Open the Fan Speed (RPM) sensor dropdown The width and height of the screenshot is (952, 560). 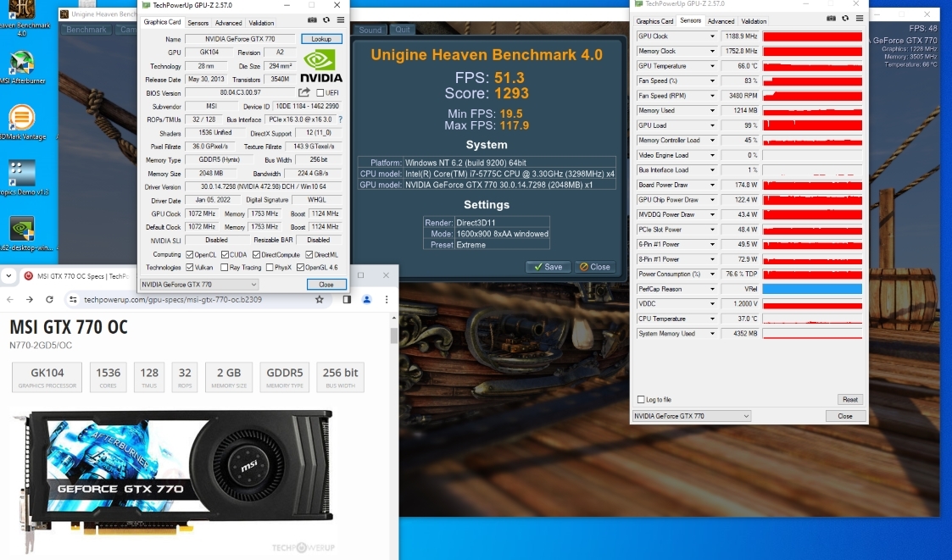713,96
